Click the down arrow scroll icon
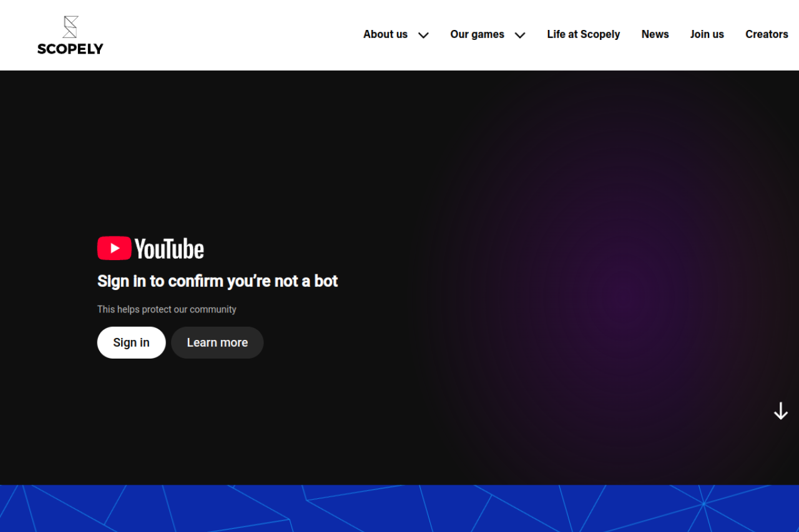Image resolution: width=799 pixels, height=532 pixels. pyautogui.click(x=780, y=411)
